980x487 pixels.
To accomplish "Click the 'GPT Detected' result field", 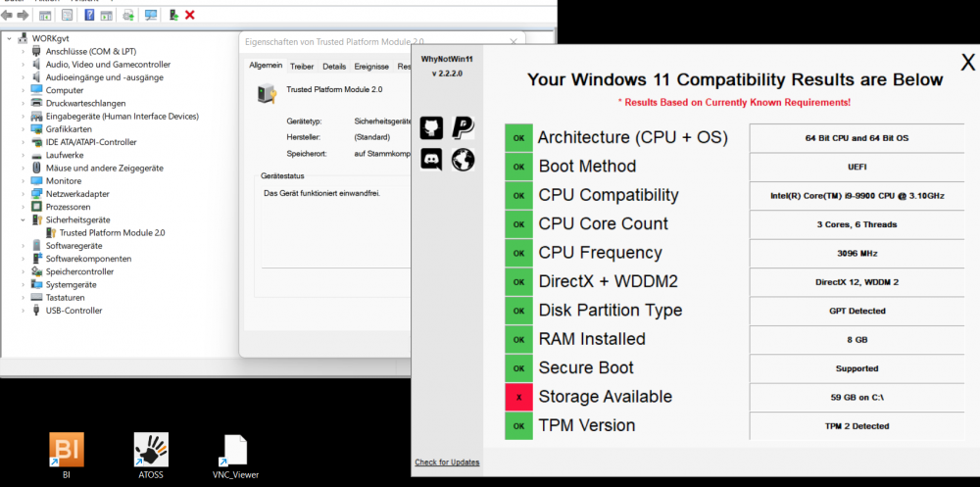I will coord(857,311).
